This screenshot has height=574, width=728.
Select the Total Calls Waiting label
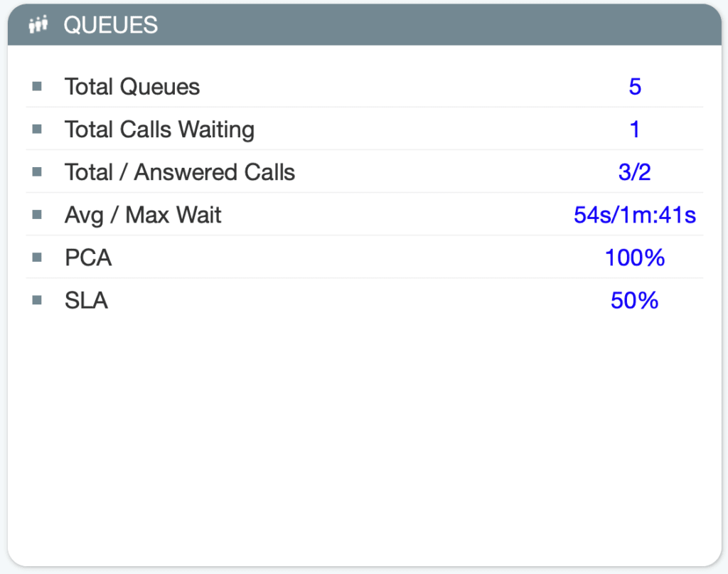point(160,129)
